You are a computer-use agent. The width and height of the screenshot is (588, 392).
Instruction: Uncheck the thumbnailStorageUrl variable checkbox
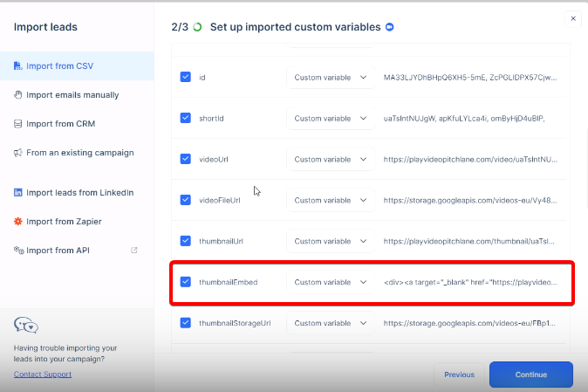pyautogui.click(x=185, y=323)
